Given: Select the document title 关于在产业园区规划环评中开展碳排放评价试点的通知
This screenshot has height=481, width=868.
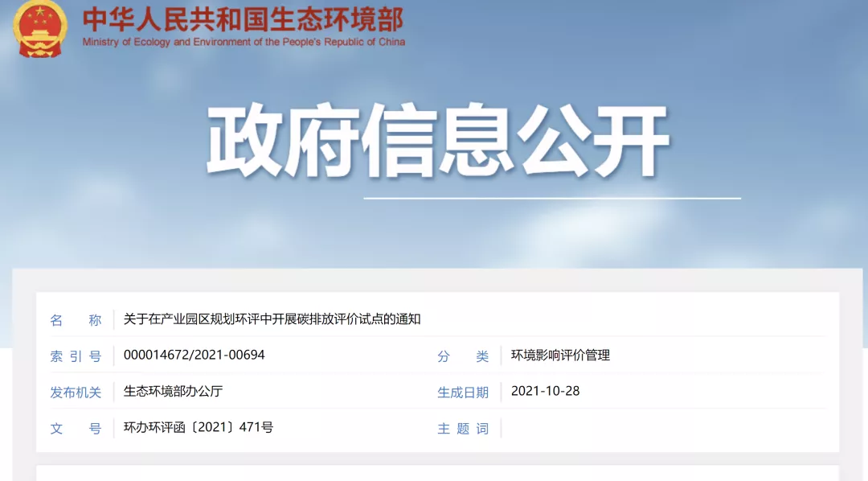Looking at the screenshot, I should 272,319.
